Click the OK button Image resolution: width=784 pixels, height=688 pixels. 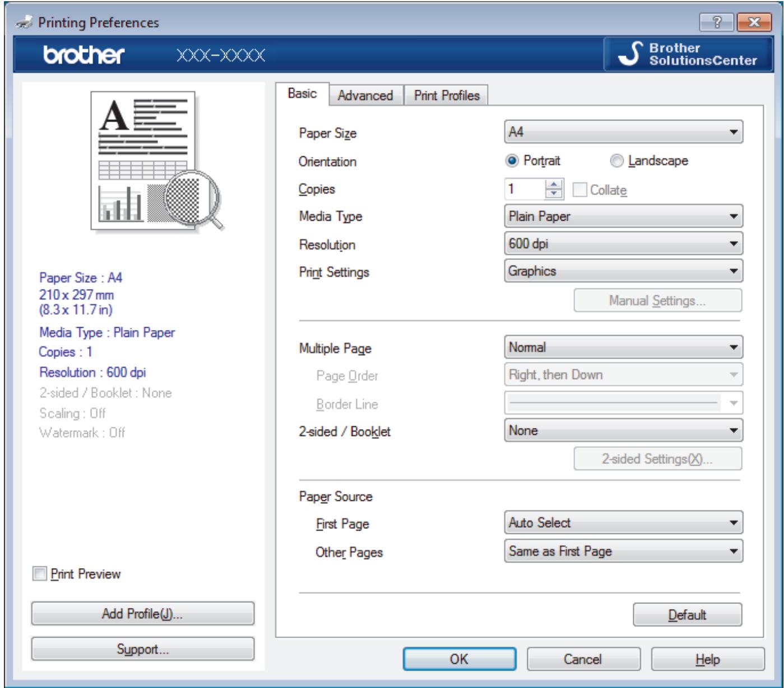coord(459,659)
